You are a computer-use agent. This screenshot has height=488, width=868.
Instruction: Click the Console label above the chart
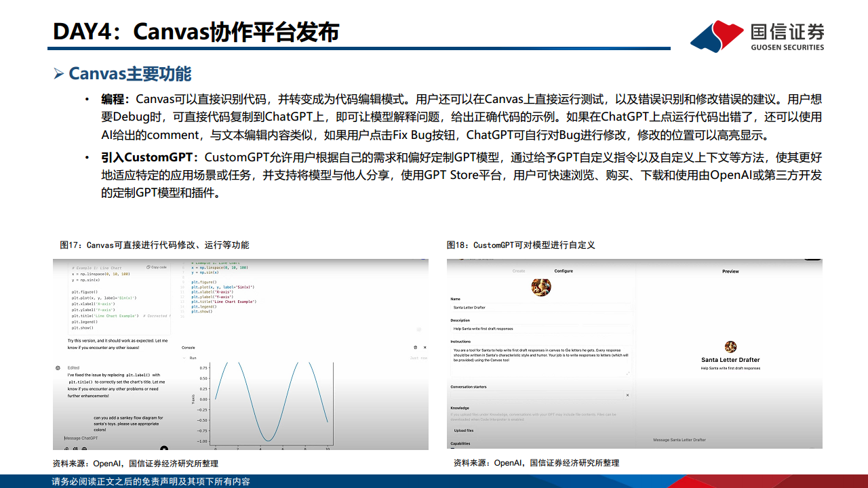(189, 346)
